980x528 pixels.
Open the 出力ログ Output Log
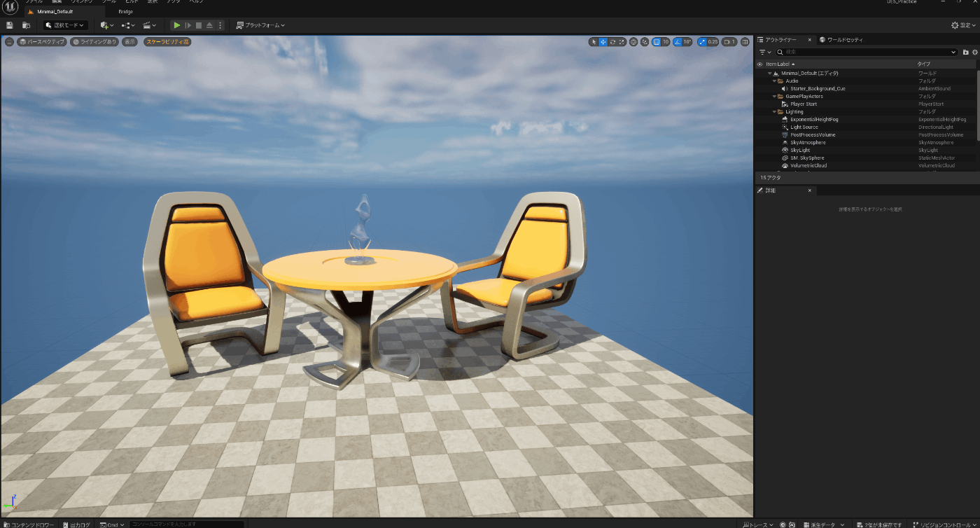[76, 524]
